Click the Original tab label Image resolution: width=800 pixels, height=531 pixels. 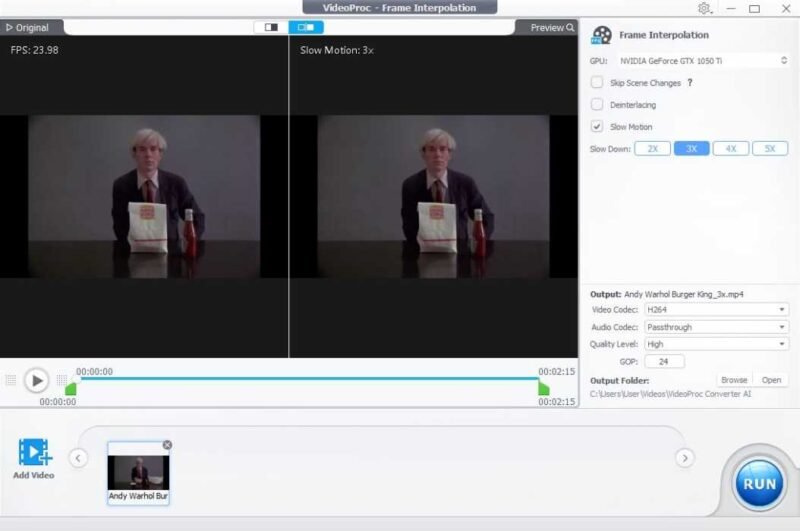click(32, 28)
